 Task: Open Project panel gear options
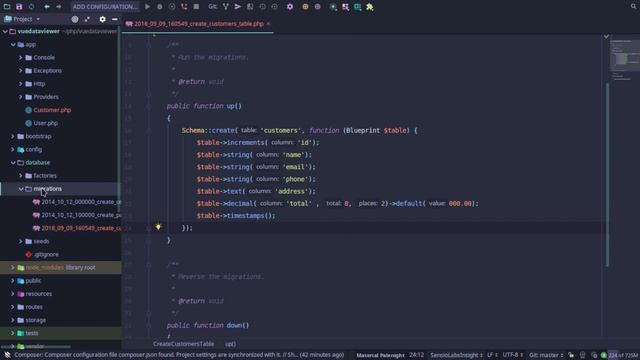[x=102, y=19]
